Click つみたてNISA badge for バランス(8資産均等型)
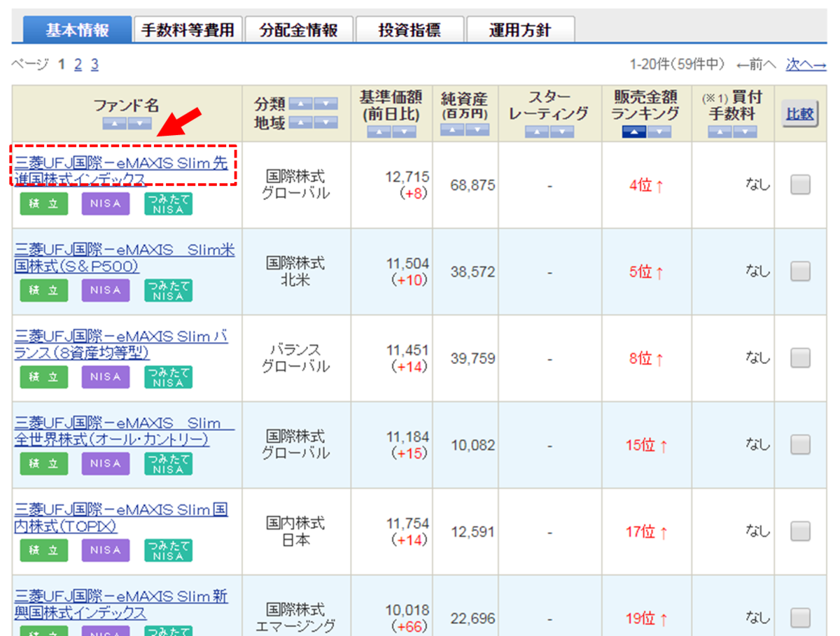This screenshot has width=840, height=636. [168, 377]
